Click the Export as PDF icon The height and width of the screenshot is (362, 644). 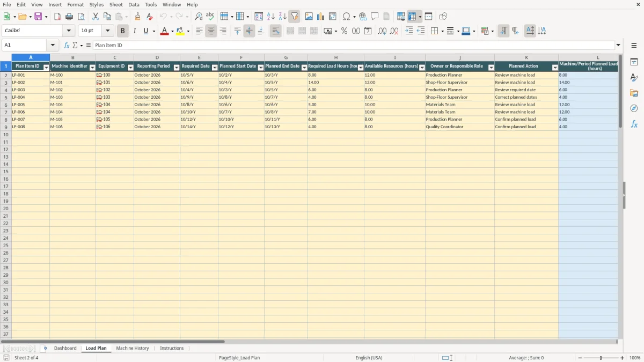click(x=57, y=16)
